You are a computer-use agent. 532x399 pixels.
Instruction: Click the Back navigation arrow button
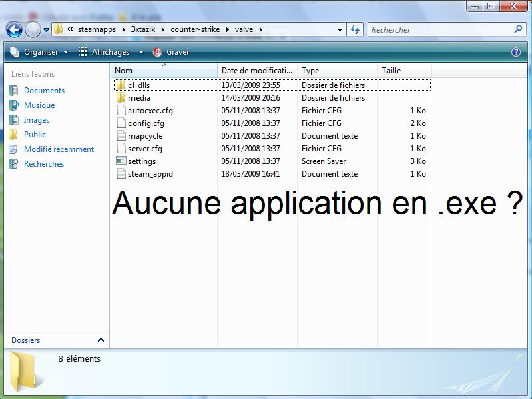(x=15, y=29)
